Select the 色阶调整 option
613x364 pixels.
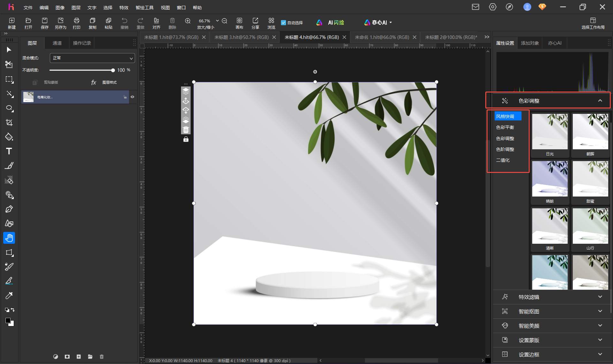tap(505, 149)
